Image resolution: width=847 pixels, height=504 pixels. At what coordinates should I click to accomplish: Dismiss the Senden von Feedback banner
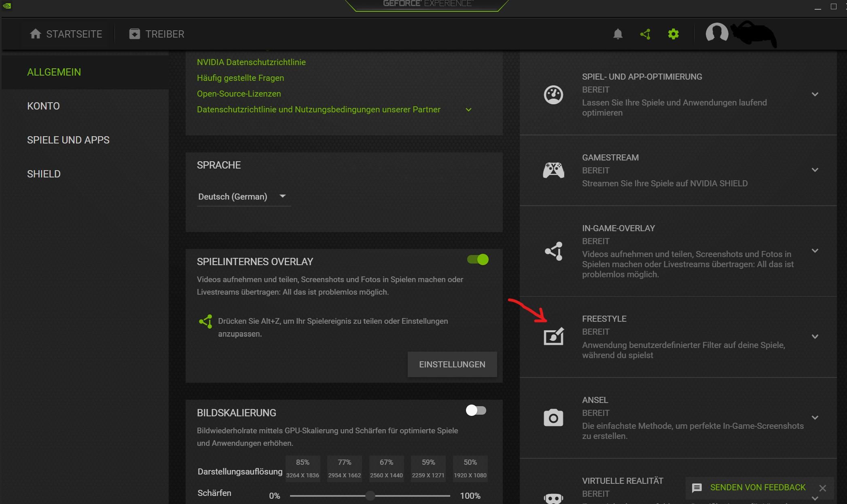[823, 488]
